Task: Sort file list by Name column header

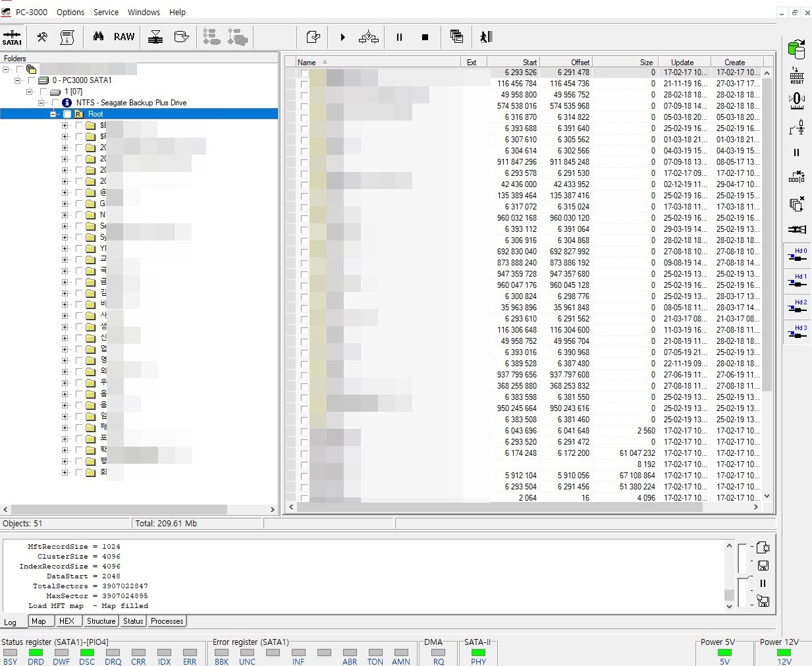Action: (377, 62)
